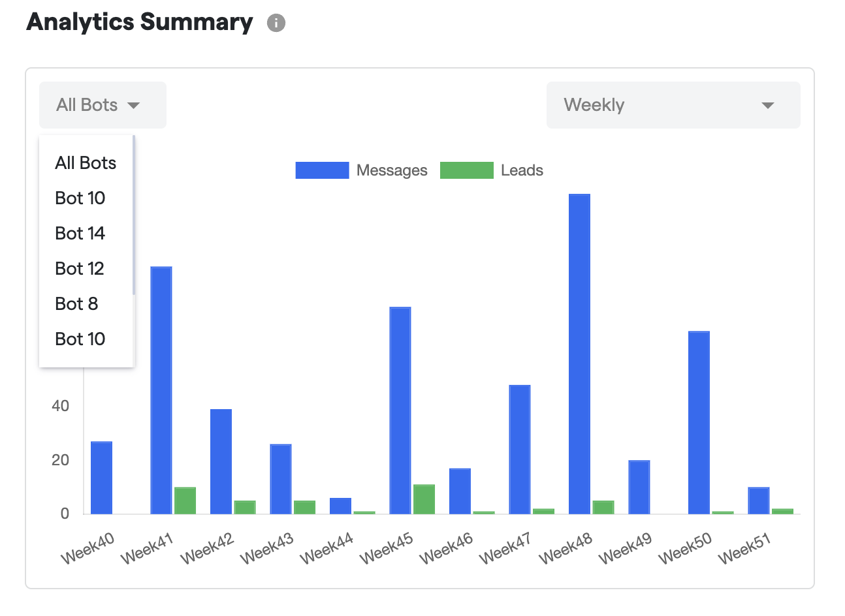Click the caret arrow on All Bots selector
Screen dimensions: 845x616
[134, 105]
